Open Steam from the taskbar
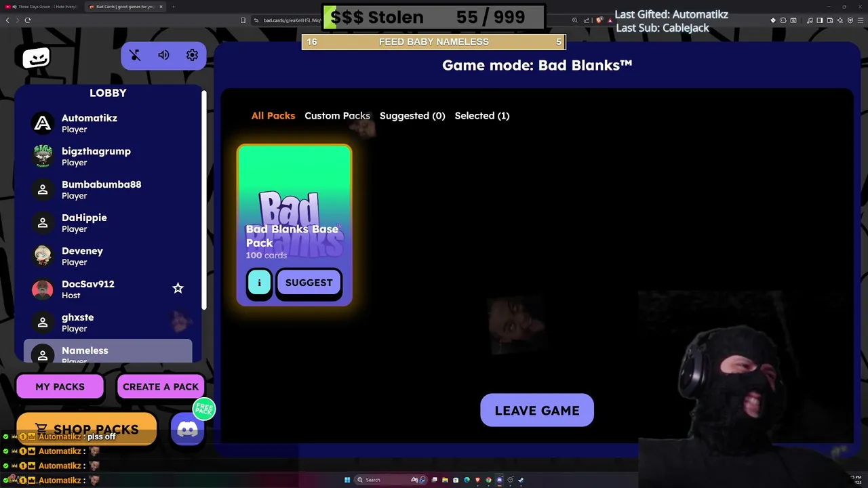The image size is (868, 488). click(x=521, y=480)
